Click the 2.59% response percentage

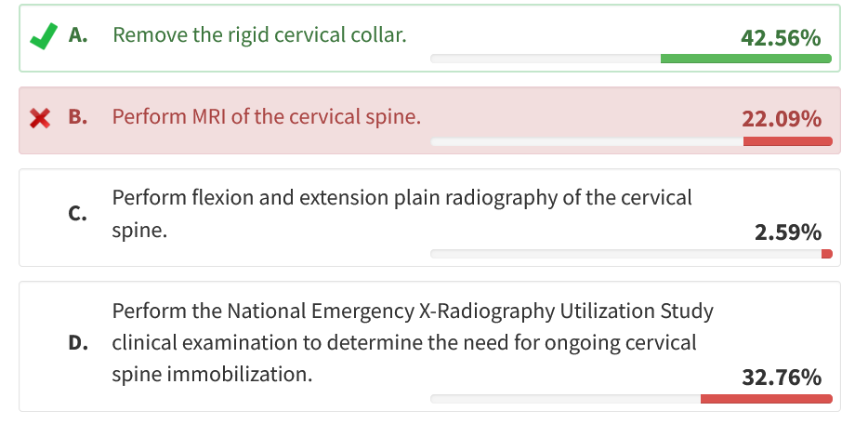pos(788,232)
